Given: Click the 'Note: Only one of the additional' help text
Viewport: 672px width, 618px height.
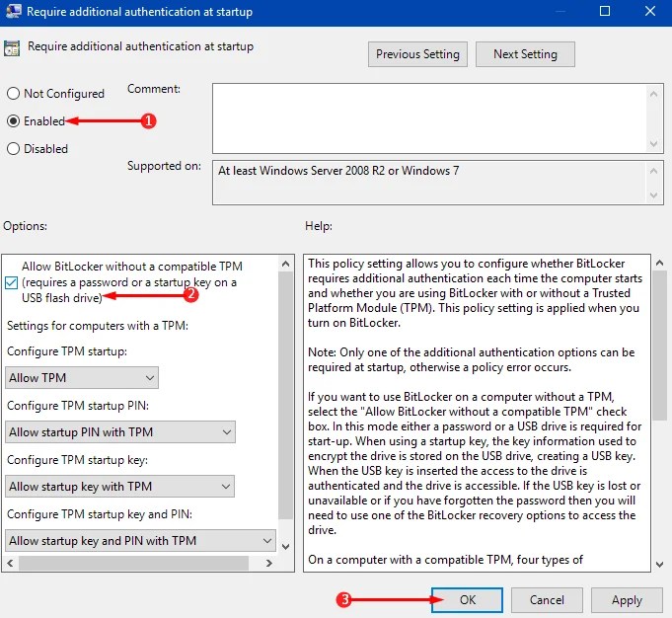Looking at the screenshot, I should [472, 359].
